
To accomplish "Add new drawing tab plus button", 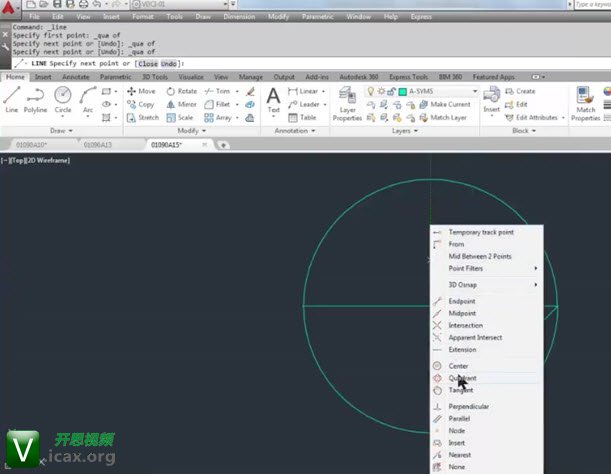I will pyautogui.click(x=223, y=145).
